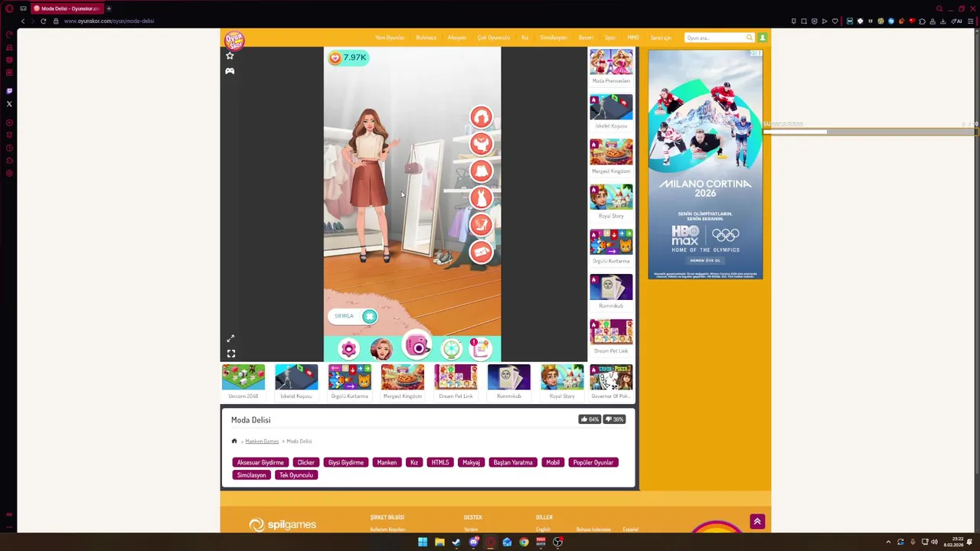
Task: Click the Giysi Giydirme tag
Action: pyautogui.click(x=346, y=462)
